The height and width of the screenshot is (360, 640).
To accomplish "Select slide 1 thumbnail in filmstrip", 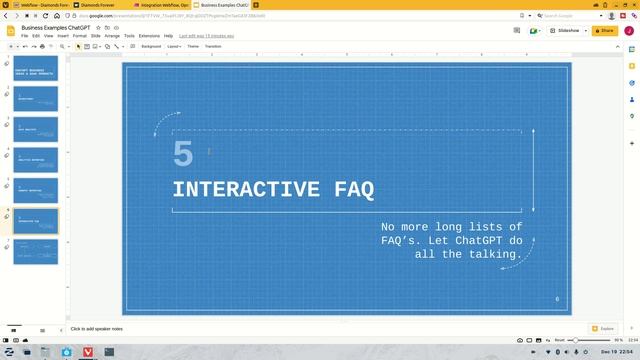I will tap(36, 68).
